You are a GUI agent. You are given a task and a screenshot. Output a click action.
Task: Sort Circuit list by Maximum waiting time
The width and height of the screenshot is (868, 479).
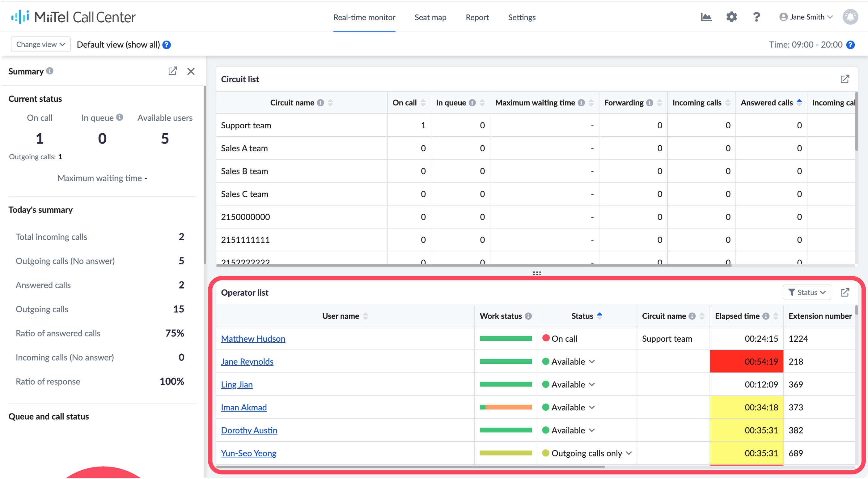(591, 102)
